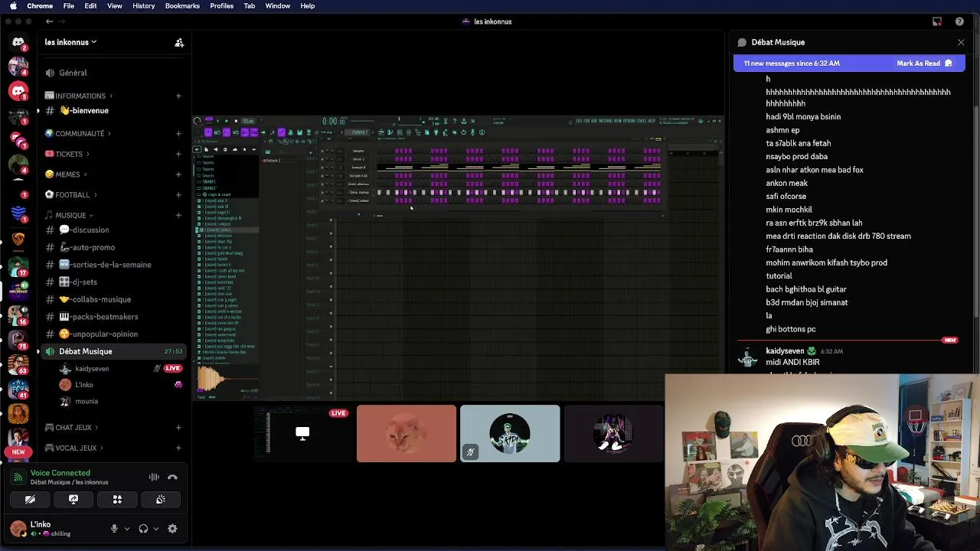Open the les inkonnus server dropdown menu

[70, 42]
